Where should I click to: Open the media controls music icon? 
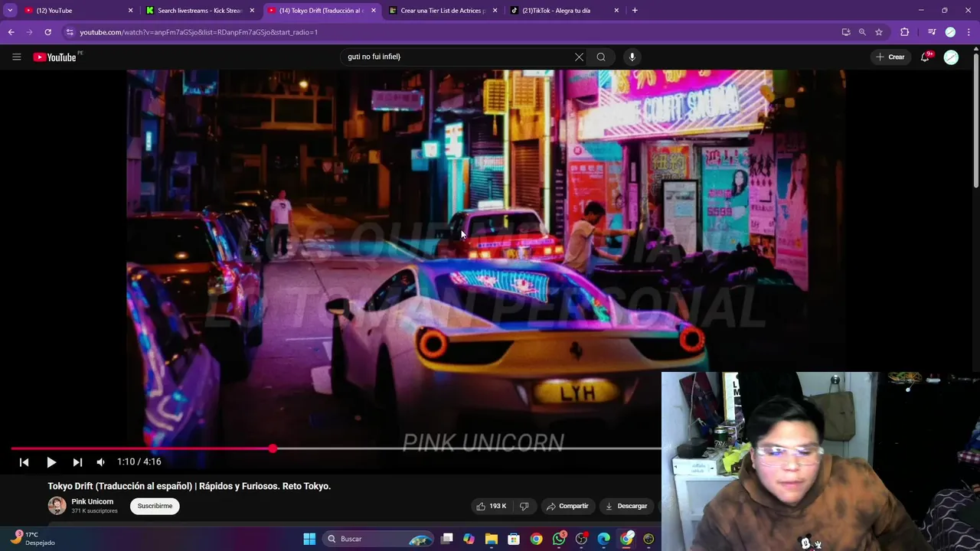[x=931, y=32]
